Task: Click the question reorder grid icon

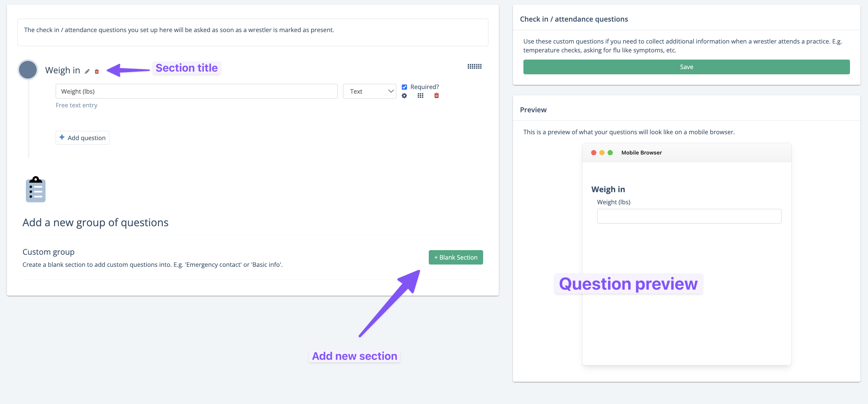Action: point(420,96)
